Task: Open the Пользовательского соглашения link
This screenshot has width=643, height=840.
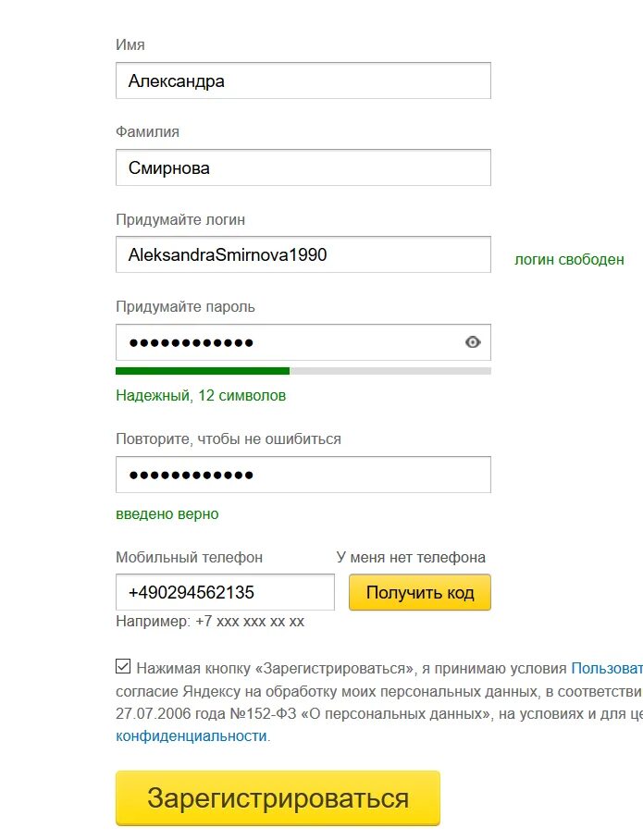Action: [x=607, y=669]
